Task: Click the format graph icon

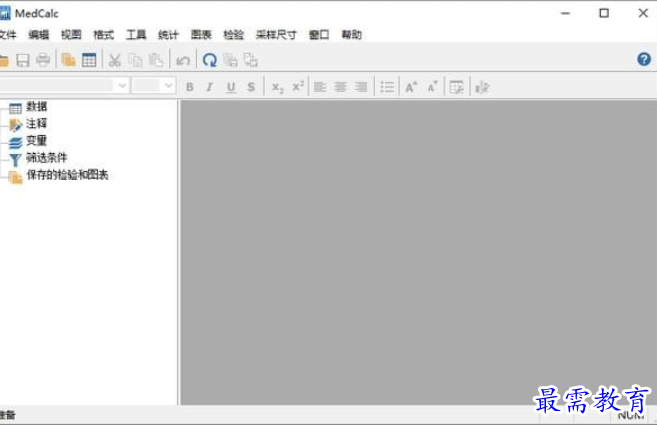Action: pyautogui.click(x=482, y=87)
